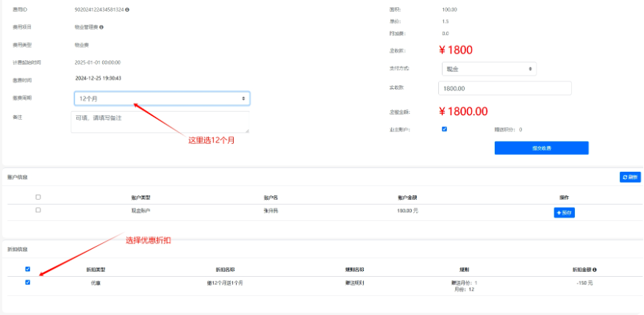Image resolution: width=644 pixels, height=315 pixels.
Task: Click the plus 预存 button for cash account
Action: pos(563,212)
